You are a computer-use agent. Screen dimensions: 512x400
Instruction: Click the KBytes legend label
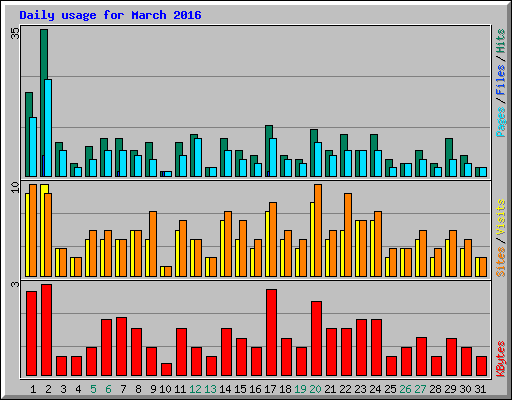[x=501, y=359]
